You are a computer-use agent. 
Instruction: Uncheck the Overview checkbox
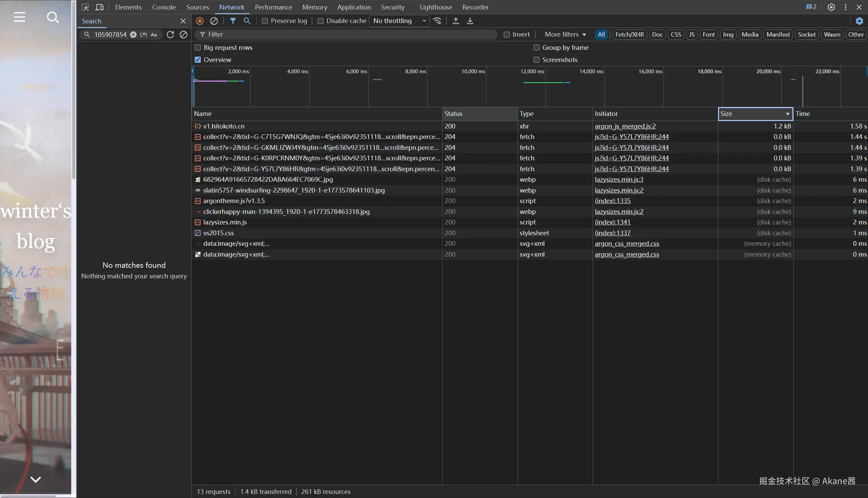coord(198,60)
